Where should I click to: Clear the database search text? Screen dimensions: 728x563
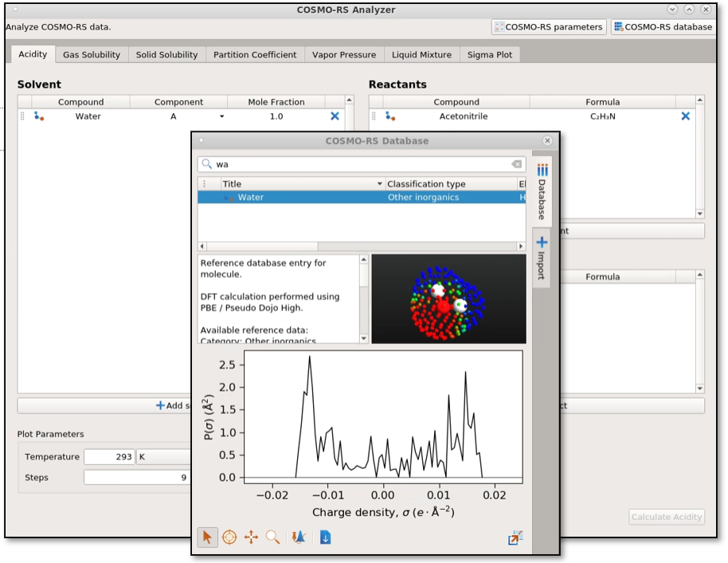(x=516, y=164)
